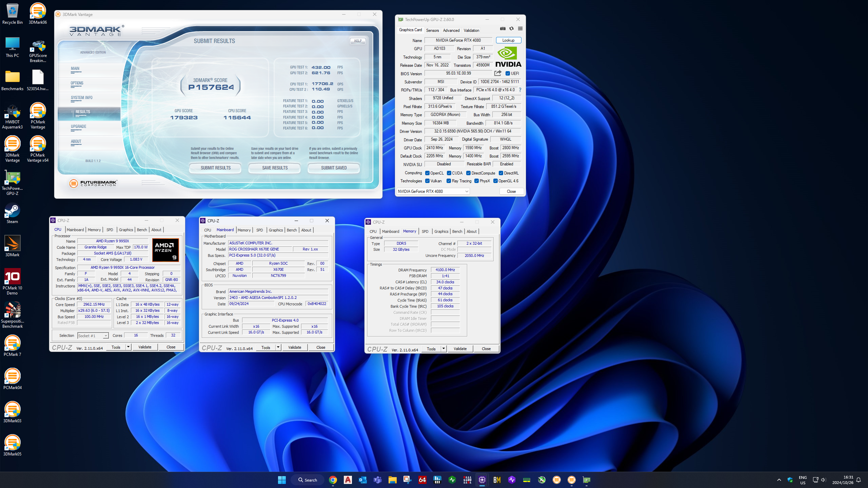Open the GPU-Z hamburger menu
Viewport: 868px width, 488px height.
coord(520,28)
